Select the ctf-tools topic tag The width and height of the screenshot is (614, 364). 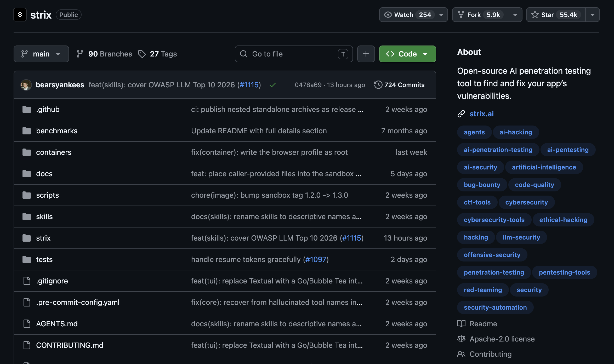(x=477, y=202)
